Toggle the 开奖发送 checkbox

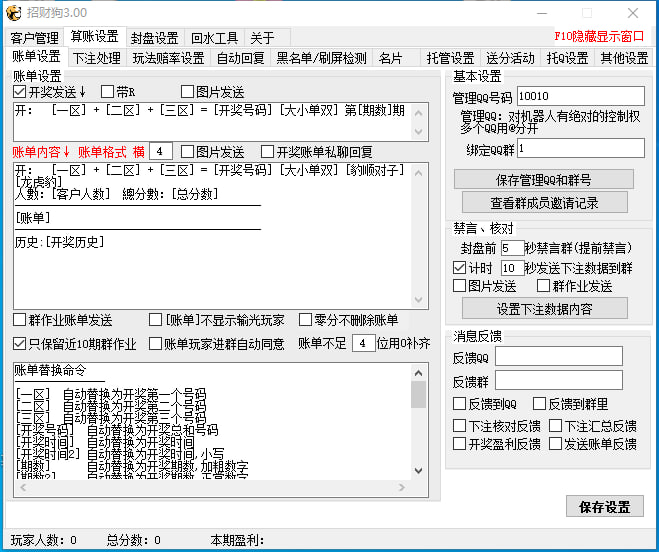click(x=20, y=92)
